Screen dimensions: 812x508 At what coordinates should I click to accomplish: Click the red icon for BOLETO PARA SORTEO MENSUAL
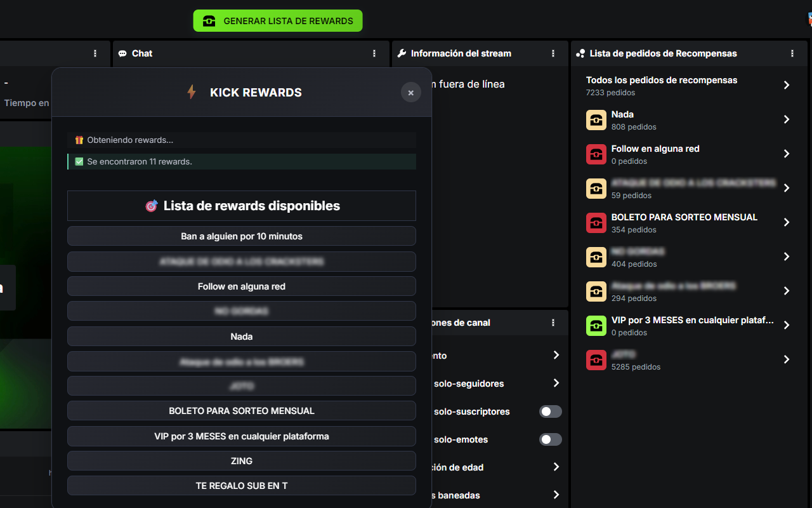click(x=596, y=222)
